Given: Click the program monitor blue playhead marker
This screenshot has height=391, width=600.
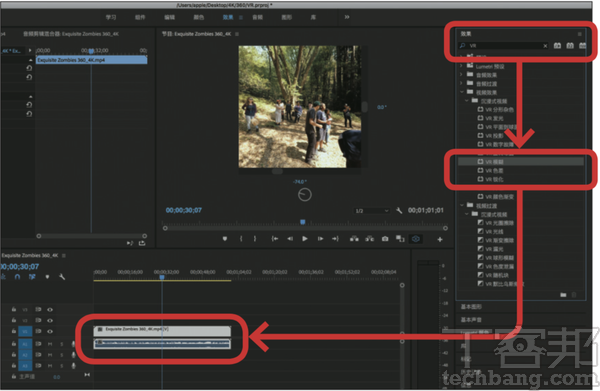Looking at the screenshot, I should tap(303, 222).
